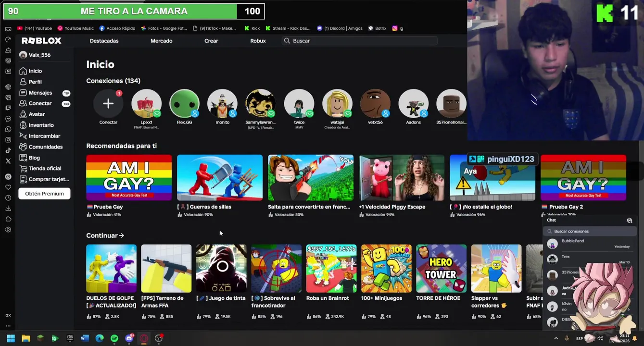This screenshot has width=644, height=346.
Task: Open Discord from the taskbar
Action: coord(129,338)
